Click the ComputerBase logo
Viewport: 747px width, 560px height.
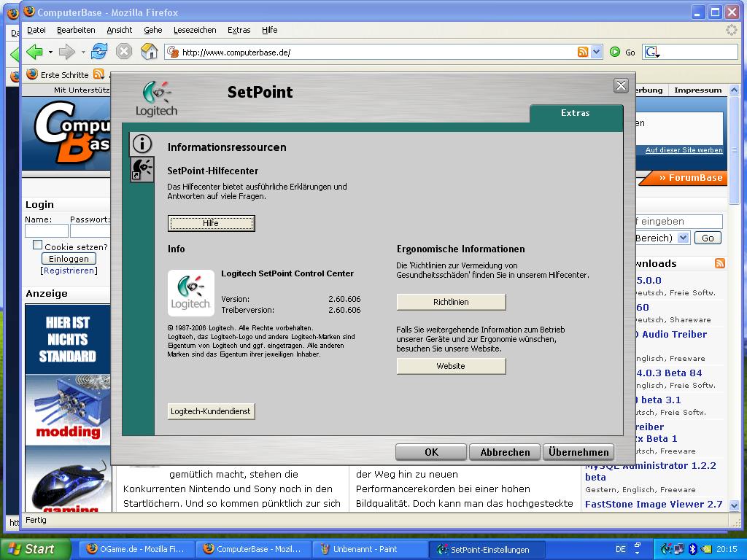click(x=71, y=133)
